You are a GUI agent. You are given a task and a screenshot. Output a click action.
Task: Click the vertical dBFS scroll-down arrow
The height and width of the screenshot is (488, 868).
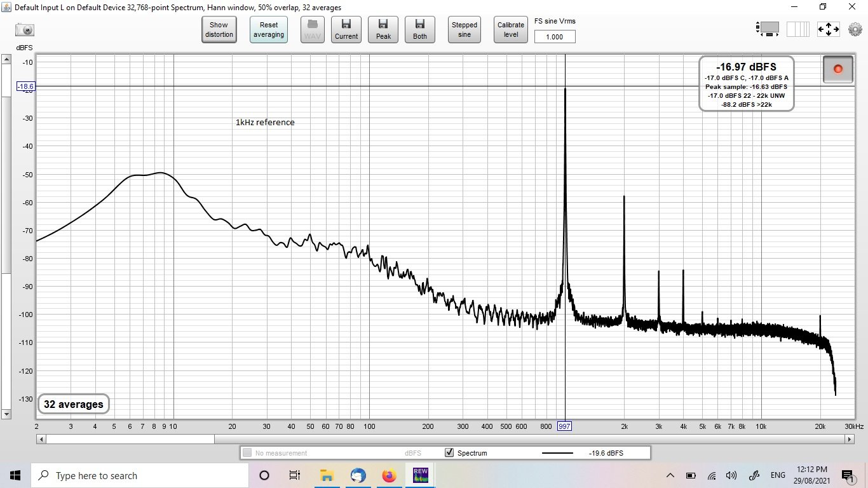6,414
